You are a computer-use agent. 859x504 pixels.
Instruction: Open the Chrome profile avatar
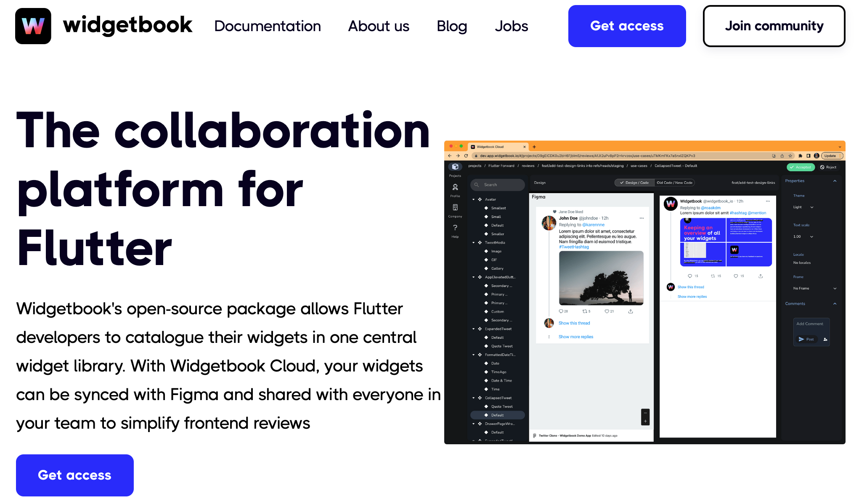point(816,156)
